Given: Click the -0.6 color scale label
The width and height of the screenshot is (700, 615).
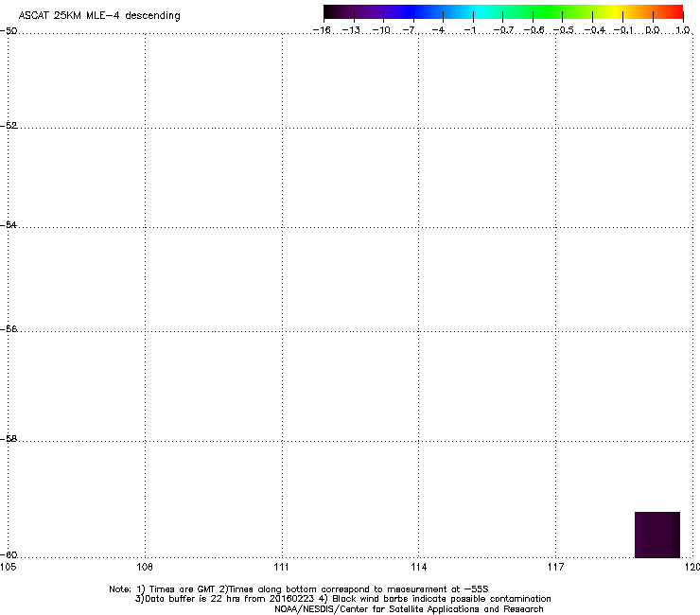Looking at the screenshot, I should click(534, 30).
